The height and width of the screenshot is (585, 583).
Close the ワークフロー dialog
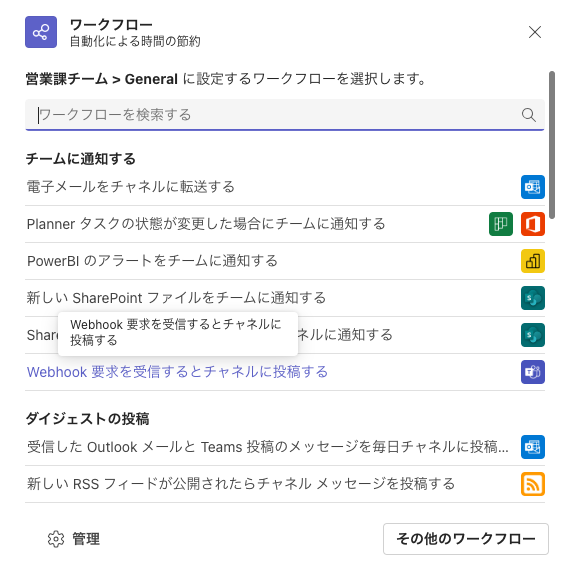coord(535,32)
